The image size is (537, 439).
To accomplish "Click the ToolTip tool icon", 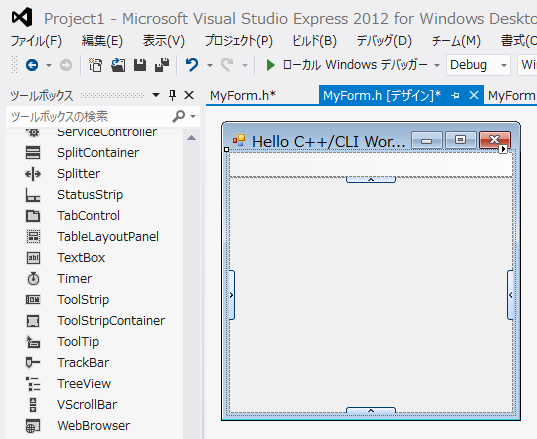I will pyautogui.click(x=33, y=342).
